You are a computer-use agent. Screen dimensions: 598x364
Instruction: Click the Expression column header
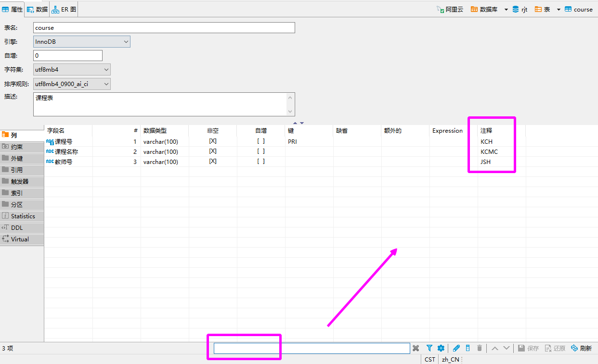pyautogui.click(x=454, y=130)
